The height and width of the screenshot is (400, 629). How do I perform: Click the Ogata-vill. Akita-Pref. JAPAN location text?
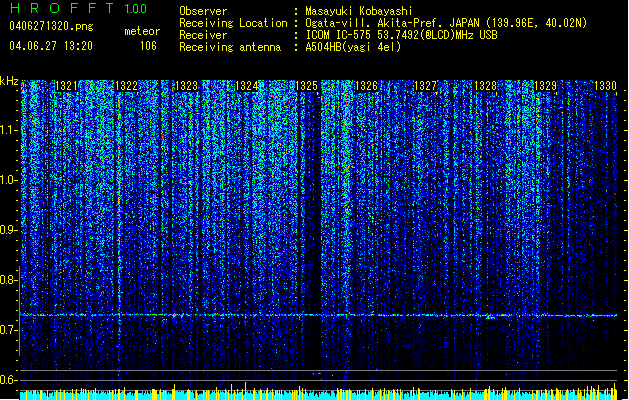point(446,23)
